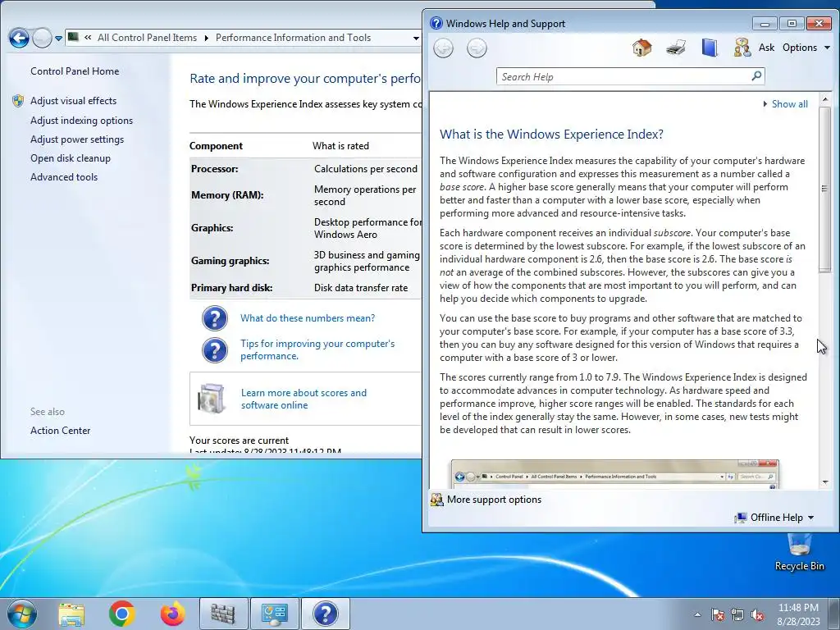Open Learn more about scores and software online
Image resolution: width=840 pixels, height=630 pixels.
coord(304,399)
